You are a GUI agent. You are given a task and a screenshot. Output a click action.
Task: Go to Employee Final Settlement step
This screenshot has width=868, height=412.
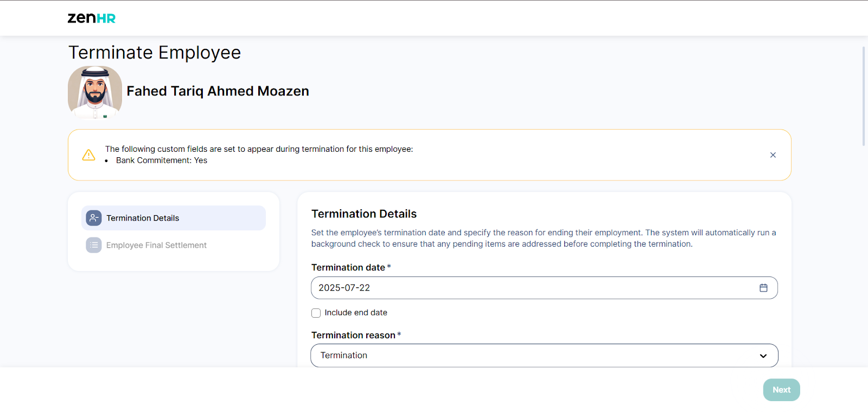pyautogui.click(x=156, y=245)
